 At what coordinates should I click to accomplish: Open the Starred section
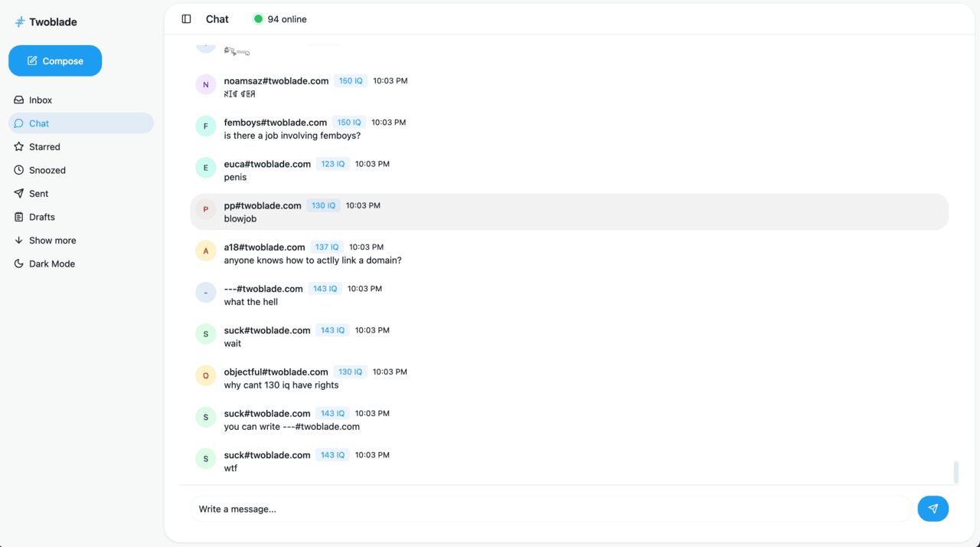tap(80, 146)
